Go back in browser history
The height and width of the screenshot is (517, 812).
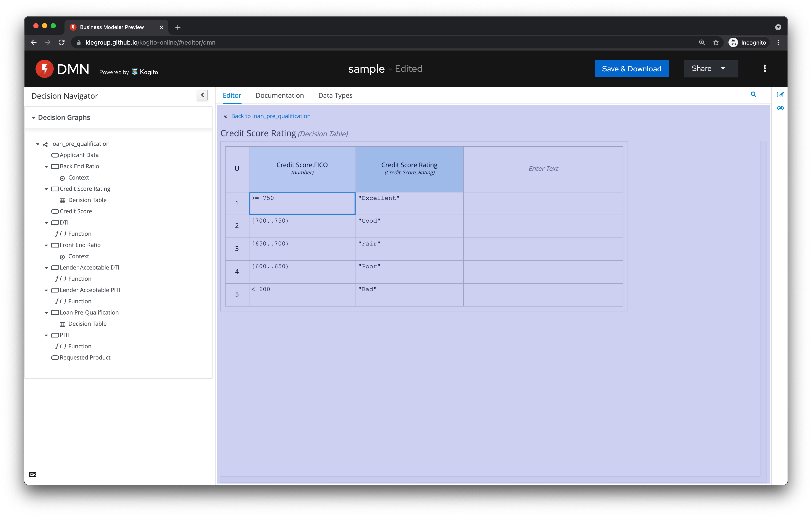click(x=34, y=42)
